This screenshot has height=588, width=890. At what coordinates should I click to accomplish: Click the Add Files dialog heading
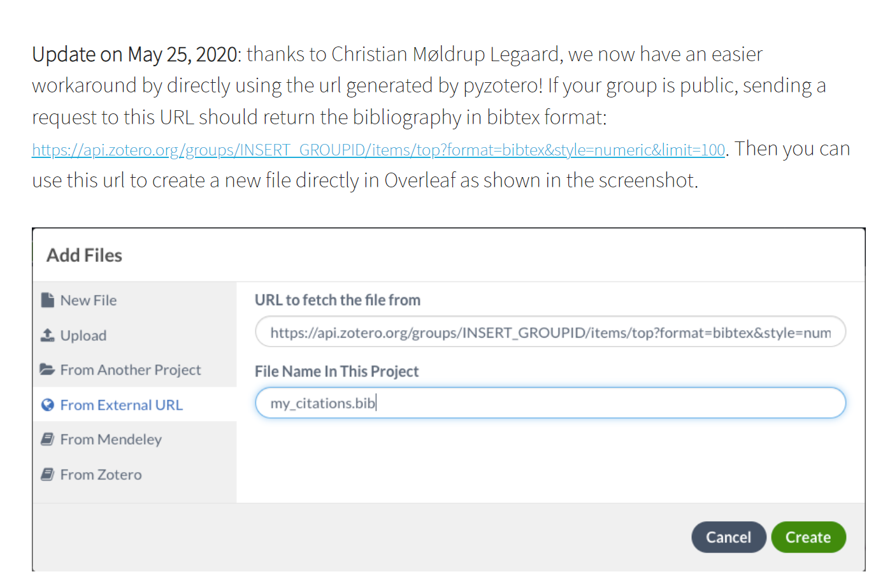85,255
